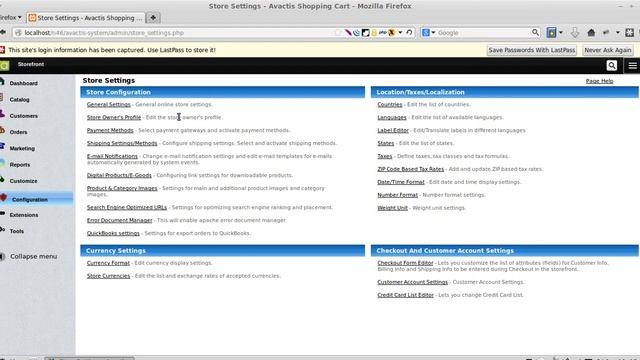The image size is (640, 360).
Task: Click the php icon in the address bar
Action: [x=382, y=32]
